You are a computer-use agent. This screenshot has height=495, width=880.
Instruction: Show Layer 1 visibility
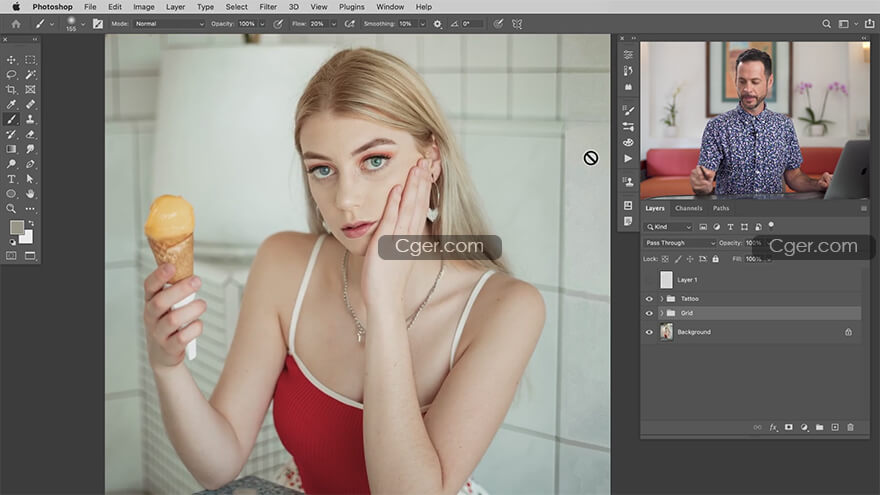(649, 279)
